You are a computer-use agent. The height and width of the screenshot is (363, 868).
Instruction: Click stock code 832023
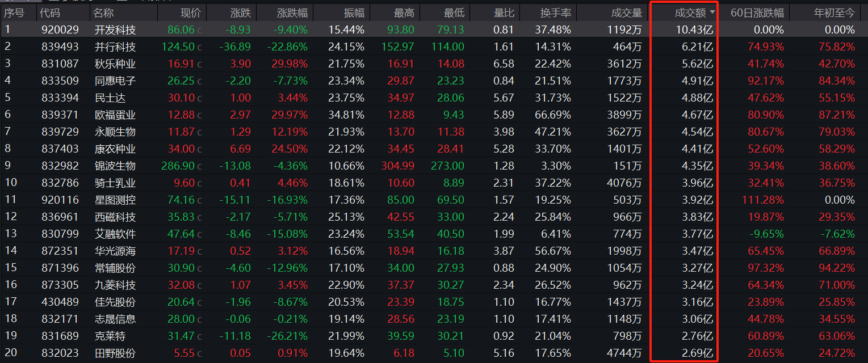pos(60,353)
